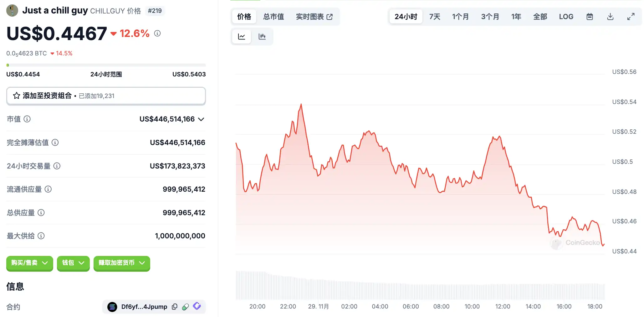
Task: Click the info icon next to 12.6% change
Action: [x=157, y=33]
